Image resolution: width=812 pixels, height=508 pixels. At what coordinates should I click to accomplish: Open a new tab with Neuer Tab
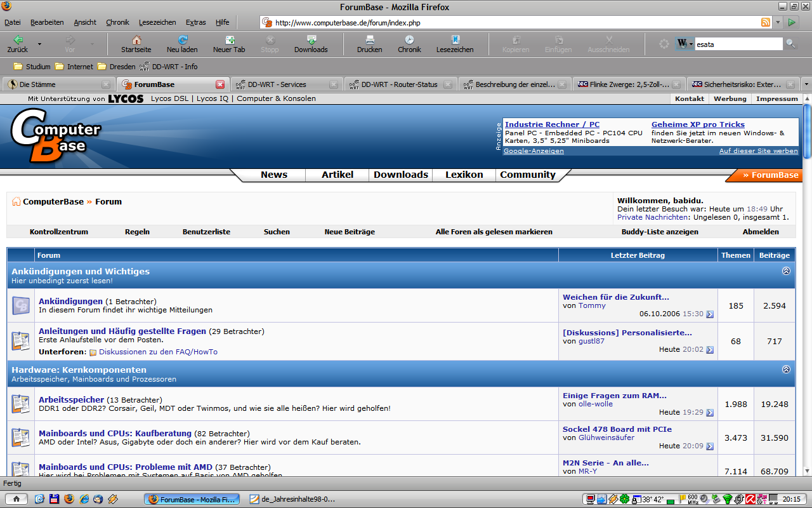click(229, 43)
